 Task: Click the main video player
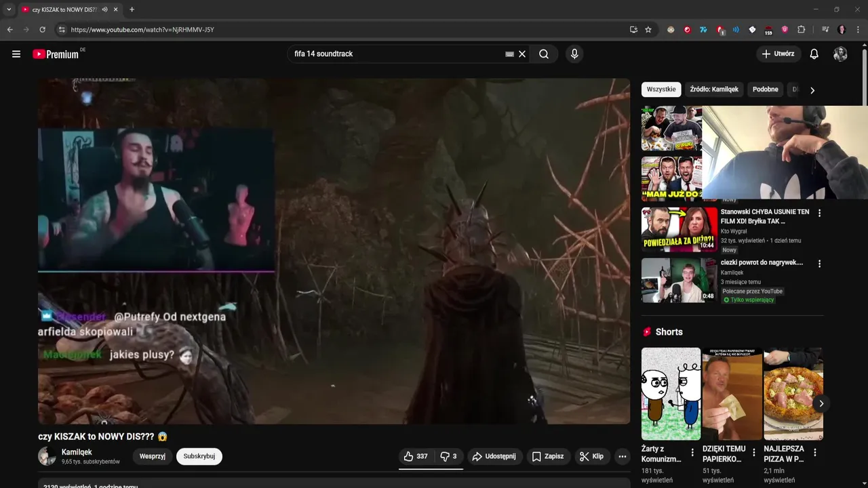(334, 251)
